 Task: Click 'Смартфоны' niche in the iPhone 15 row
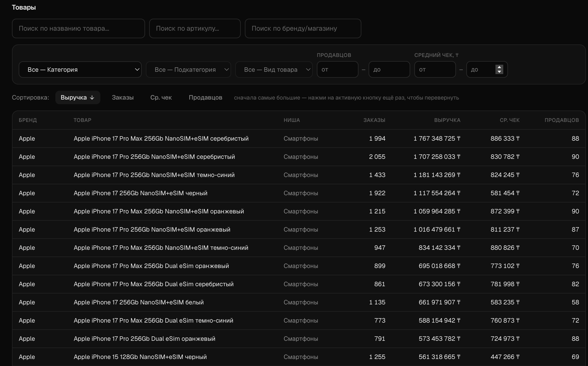[301, 357]
